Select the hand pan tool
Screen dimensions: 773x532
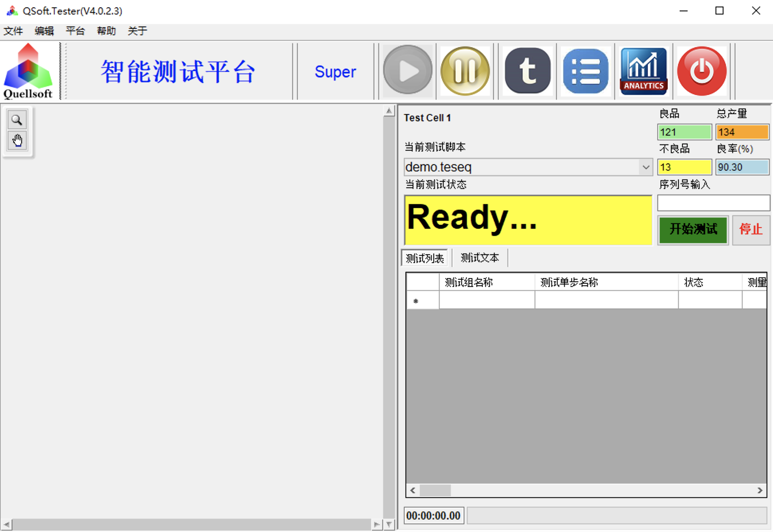coord(17,141)
